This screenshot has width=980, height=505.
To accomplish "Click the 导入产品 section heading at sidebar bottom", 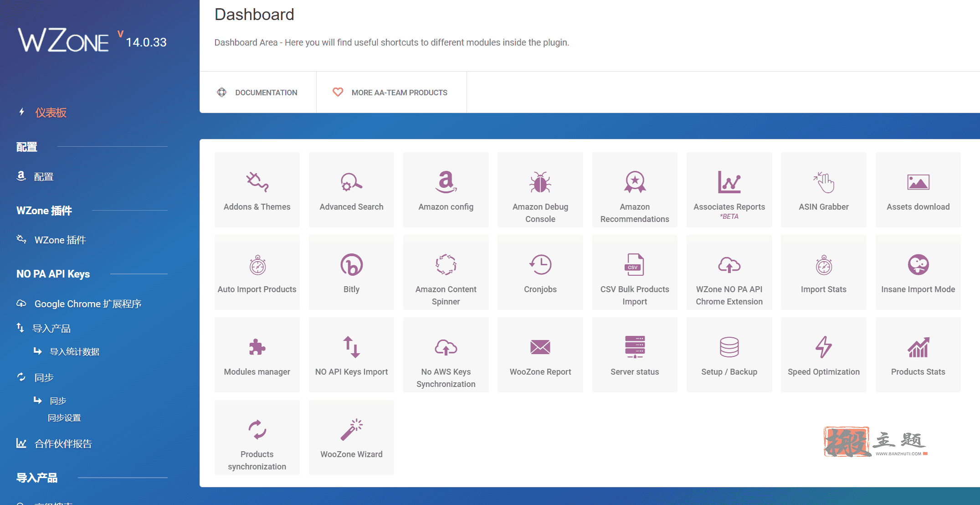I will tap(37, 478).
